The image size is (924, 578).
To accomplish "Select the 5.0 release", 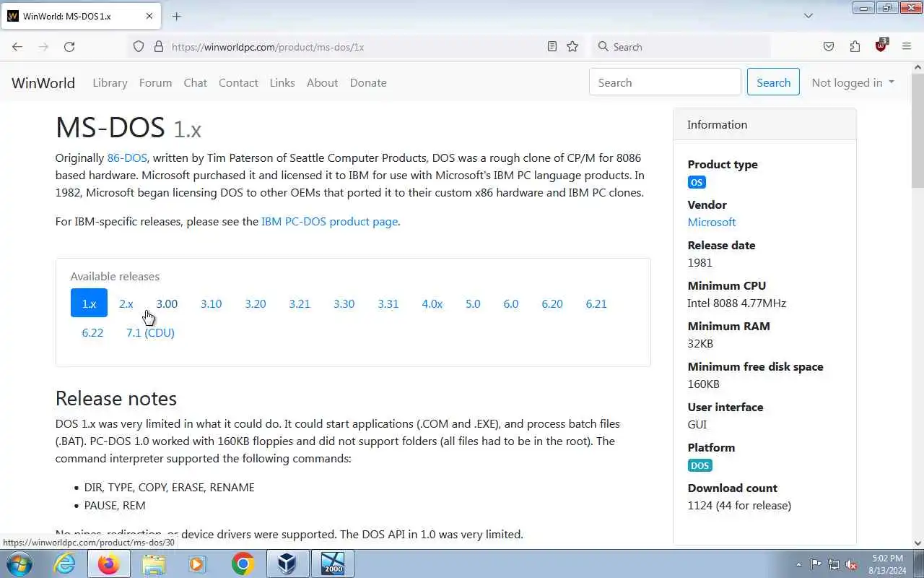I will [473, 303].
